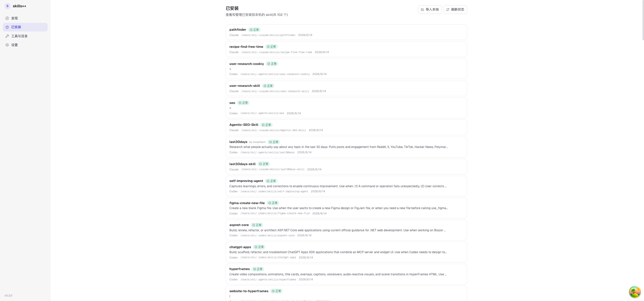
Task: Open the last30days skill card
Action: point(346,147)
